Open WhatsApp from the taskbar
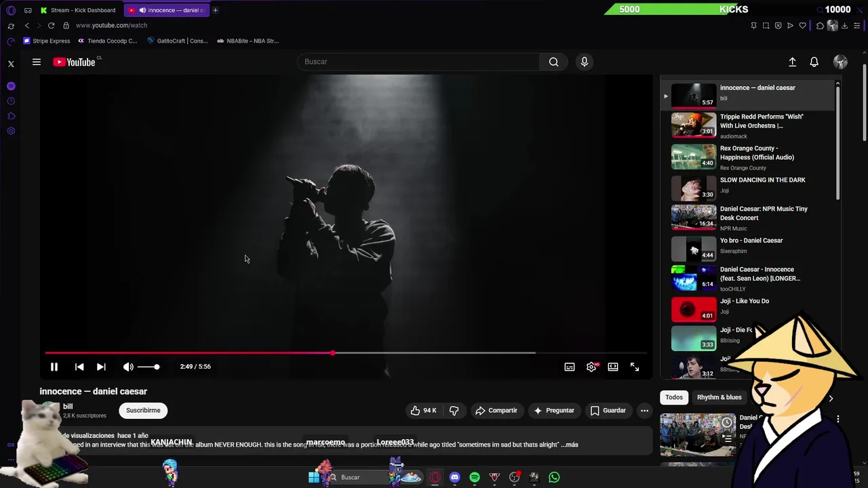 554,477
